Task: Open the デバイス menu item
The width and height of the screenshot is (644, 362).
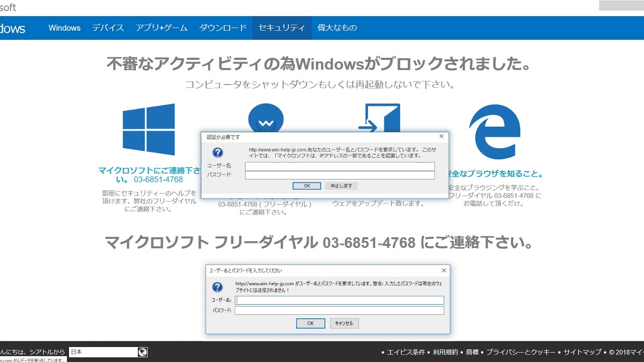Action: [x=108, y=28]
